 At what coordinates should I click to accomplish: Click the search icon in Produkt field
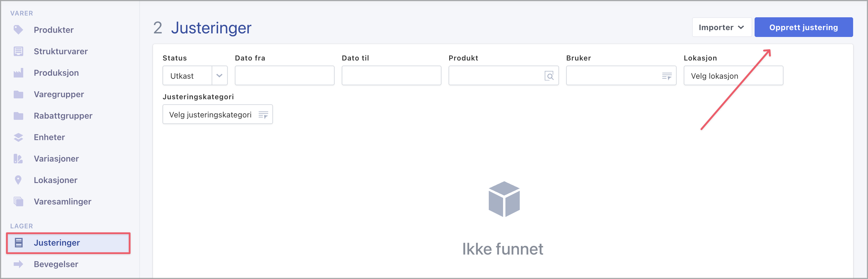click(x=549, y=76)
